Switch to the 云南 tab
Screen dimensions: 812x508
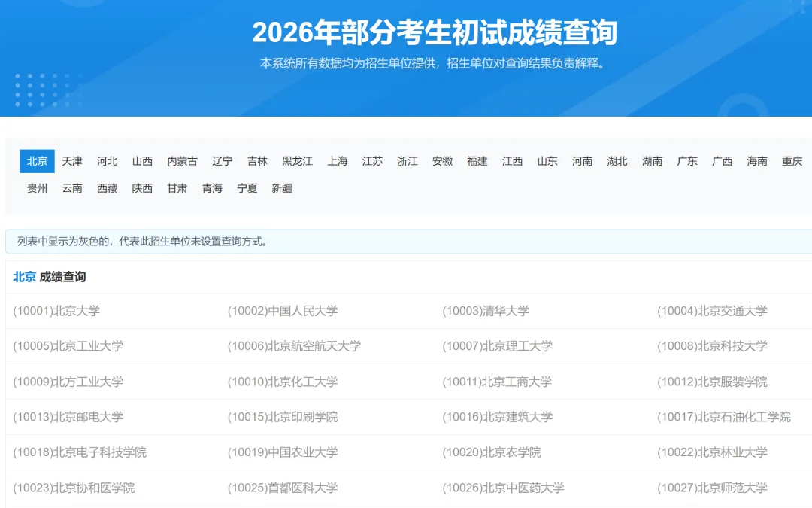point(72,188)
